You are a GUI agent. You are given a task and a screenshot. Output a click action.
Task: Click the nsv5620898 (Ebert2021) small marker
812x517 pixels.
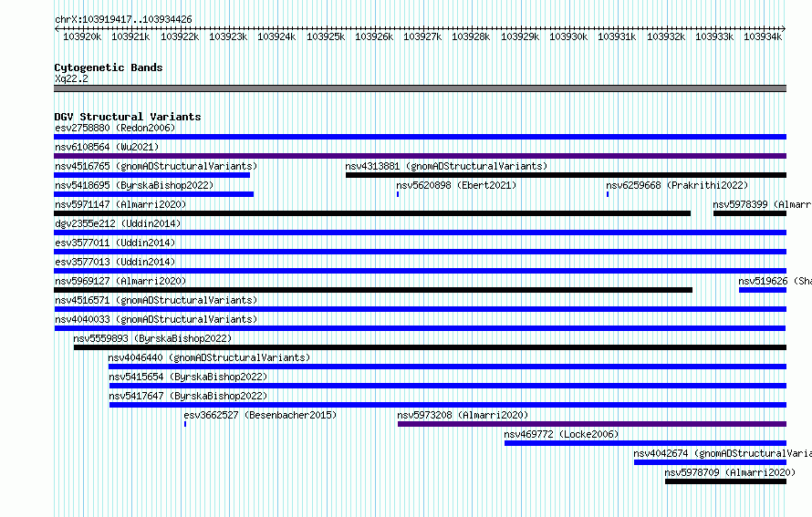[x=398, y=194]
